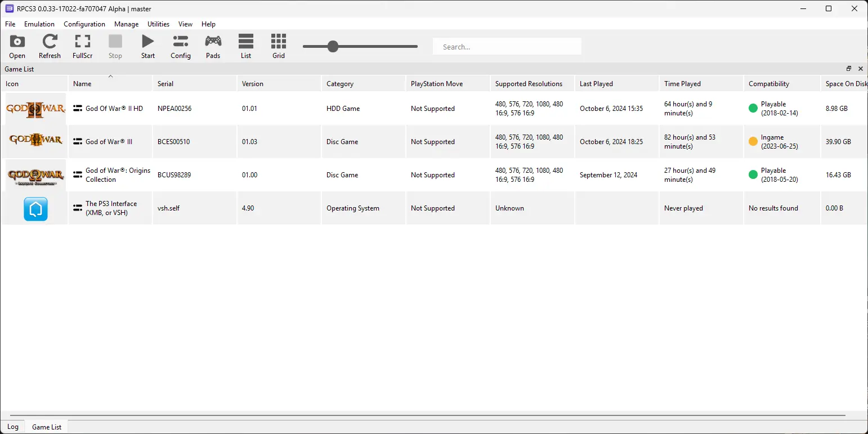Close the Game List panel
Viewport: 868px width, 434px height.
click(860, 69)
